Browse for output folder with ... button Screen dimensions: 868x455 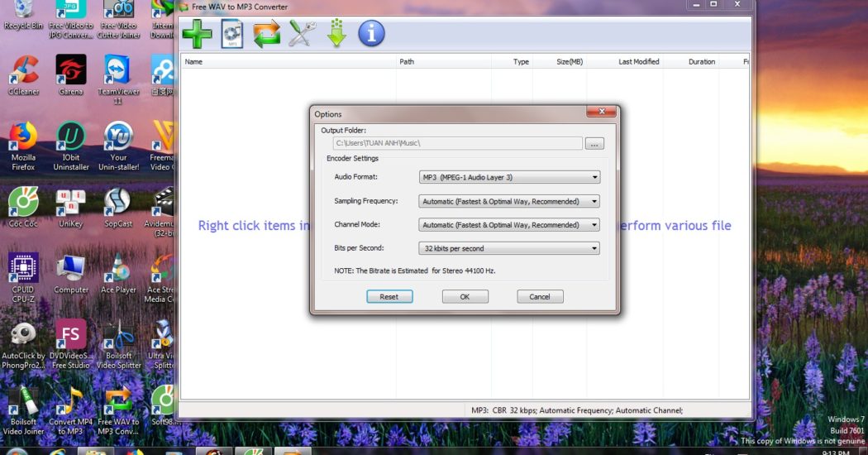tap(594, 144)
